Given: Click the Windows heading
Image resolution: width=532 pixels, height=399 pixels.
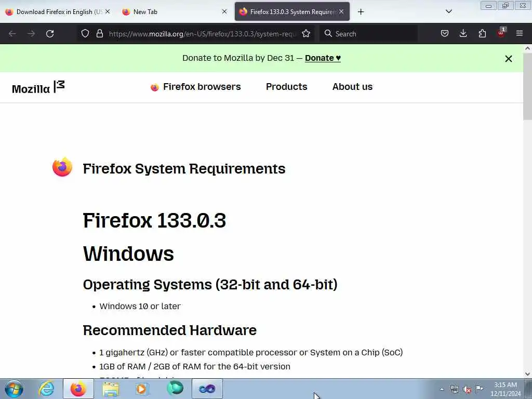Looking at the screenshot, I should [128, 254].
